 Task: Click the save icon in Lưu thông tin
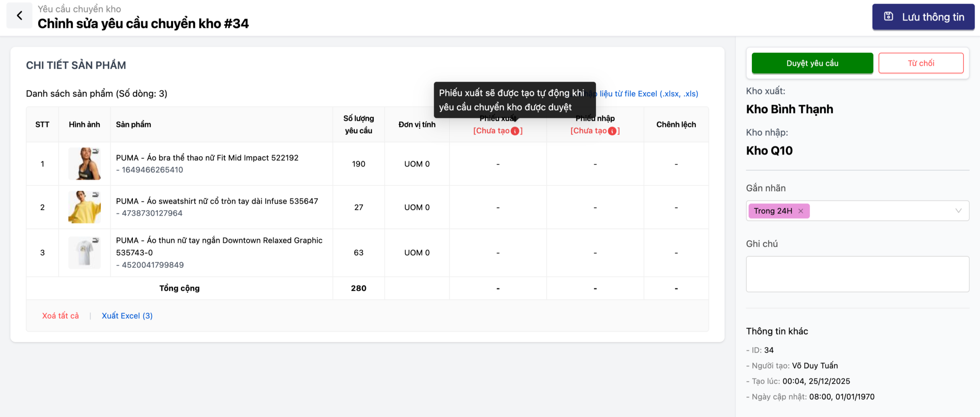(x=889, y=16)
